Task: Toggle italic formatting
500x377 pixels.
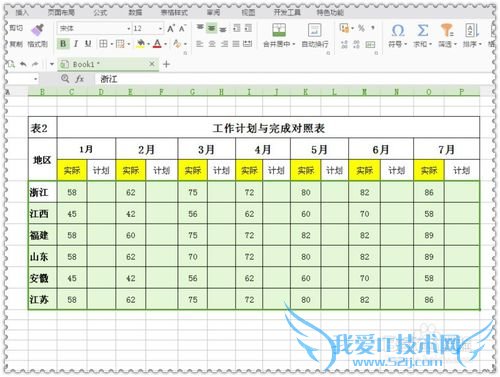Action: [76, 44]
